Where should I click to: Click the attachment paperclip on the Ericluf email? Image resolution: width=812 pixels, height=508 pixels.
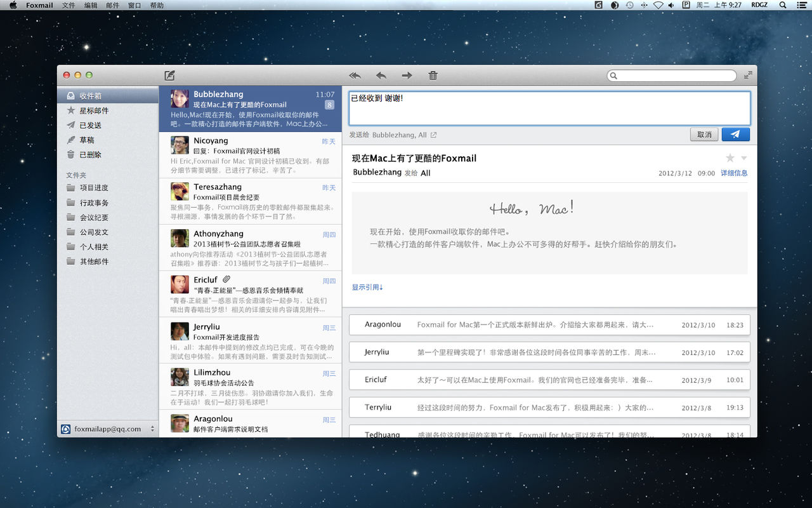[226, 279]
